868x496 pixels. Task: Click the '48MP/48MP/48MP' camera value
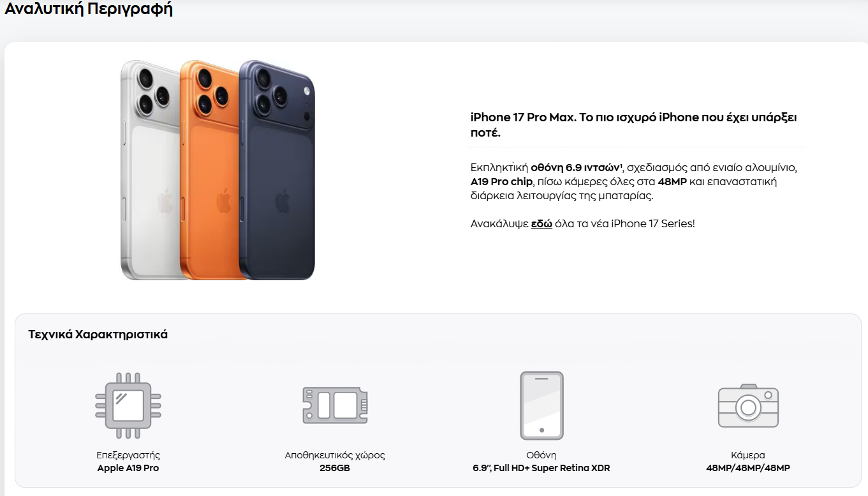[x=748, y=468]
